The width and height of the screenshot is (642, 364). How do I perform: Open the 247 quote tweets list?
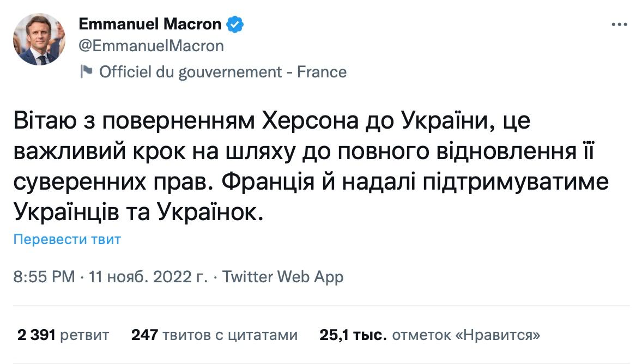[x=214, y=335]
